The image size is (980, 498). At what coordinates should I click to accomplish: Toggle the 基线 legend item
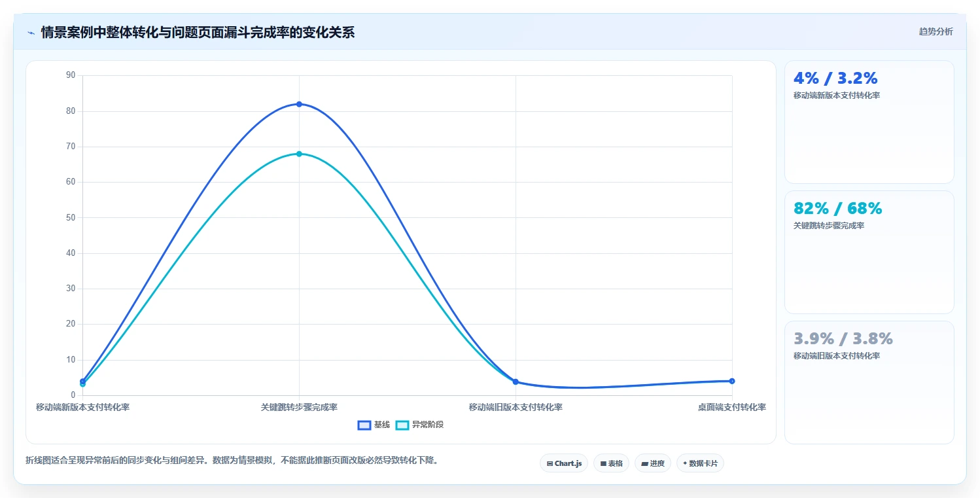point(374,425)
